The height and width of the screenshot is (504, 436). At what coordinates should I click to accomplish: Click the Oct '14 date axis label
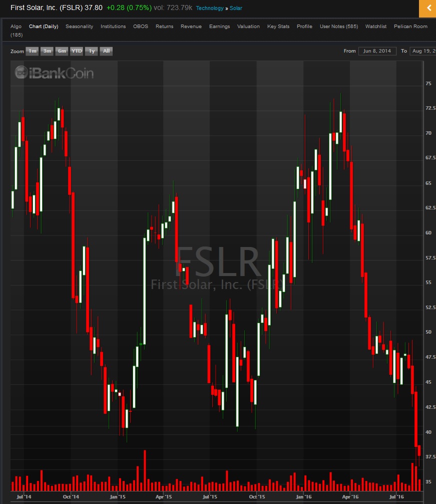tap(71, 497)
